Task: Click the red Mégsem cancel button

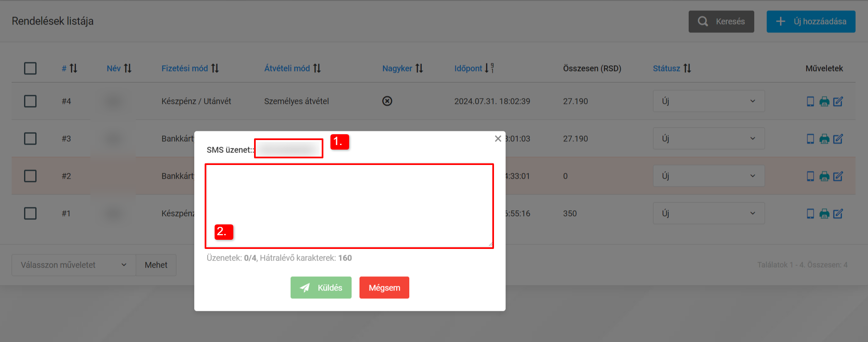Action: click(384, 288)
